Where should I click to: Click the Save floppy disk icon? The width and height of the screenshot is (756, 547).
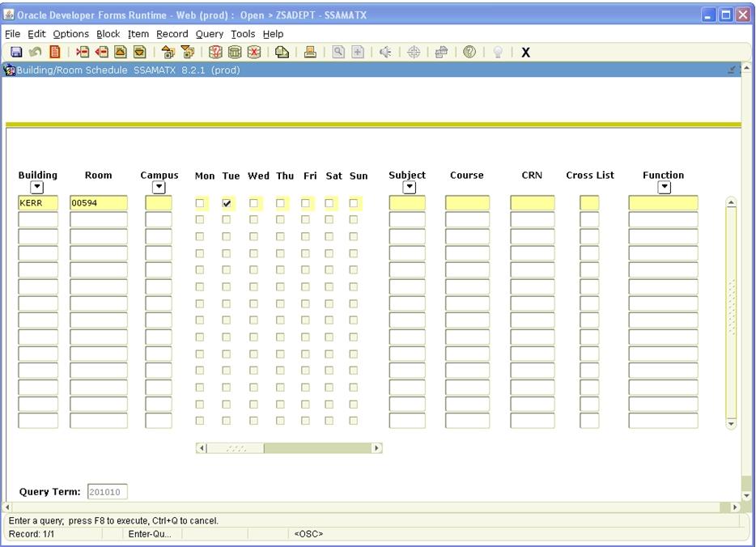[x=16, y=52]
